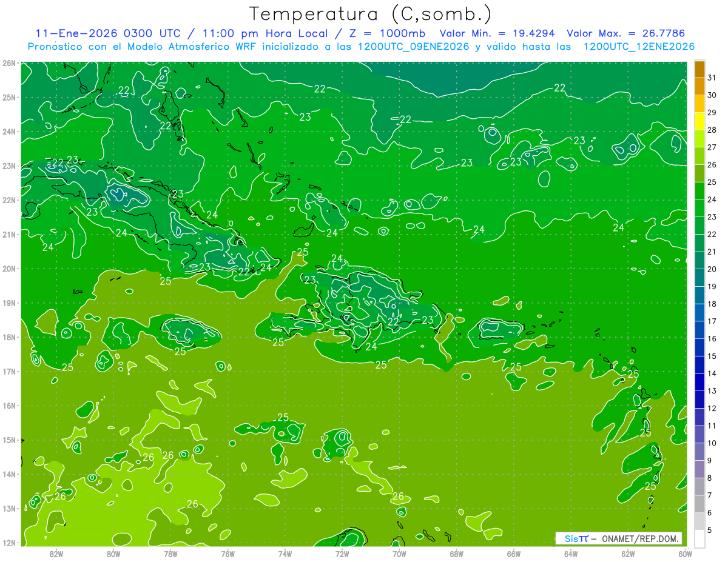Pick the color bar segment between 30 and 31
Screen dimensions: 728x562
tap(699, 87)
